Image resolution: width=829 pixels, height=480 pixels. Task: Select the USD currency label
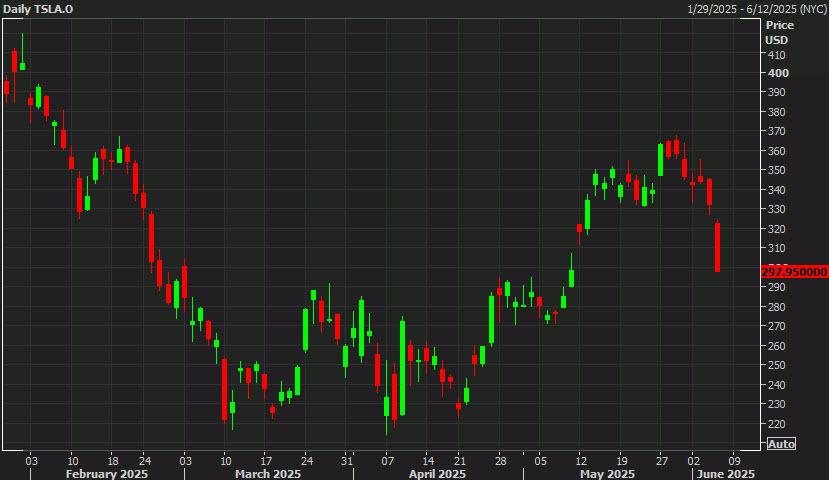777,40
